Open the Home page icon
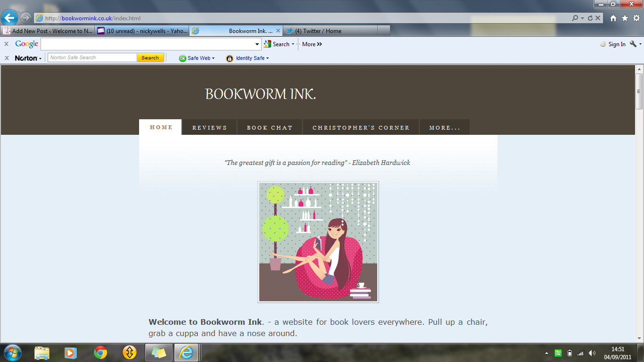This screenshot has height=362, width=644. coord(613,18)
